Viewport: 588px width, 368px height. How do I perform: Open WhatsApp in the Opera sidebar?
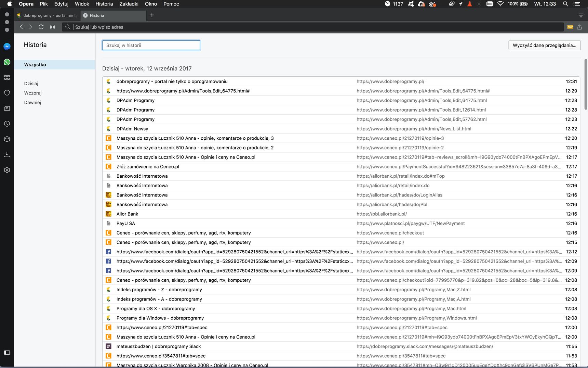click(x=7, y=62)
